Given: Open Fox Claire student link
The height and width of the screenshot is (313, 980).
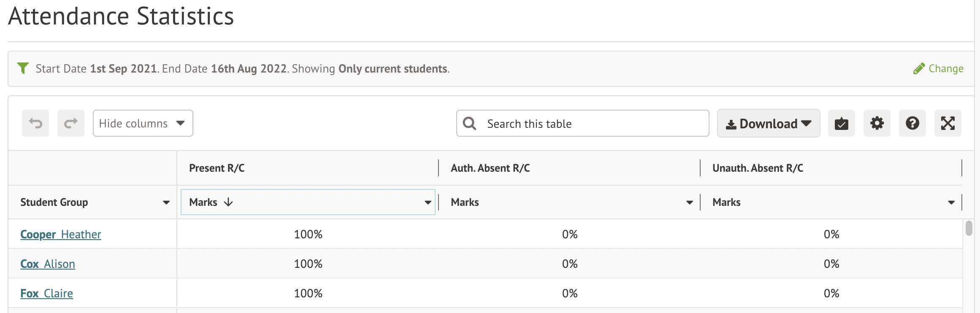Looking at the screenshot, I should point(46,293).
